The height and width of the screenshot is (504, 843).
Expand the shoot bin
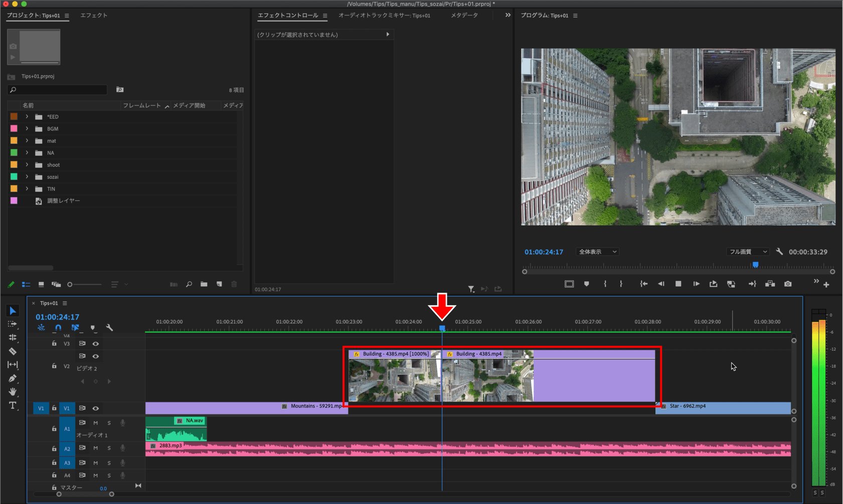27,165
